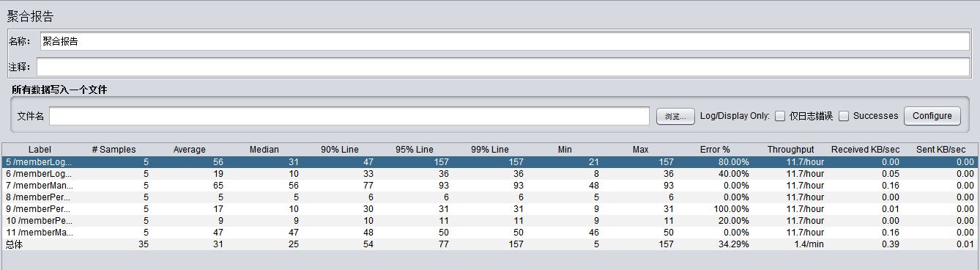The height and width of the screenshot is (270, 980).
Task: Sort by the 95% Line column header
Action: click(415, 150)
